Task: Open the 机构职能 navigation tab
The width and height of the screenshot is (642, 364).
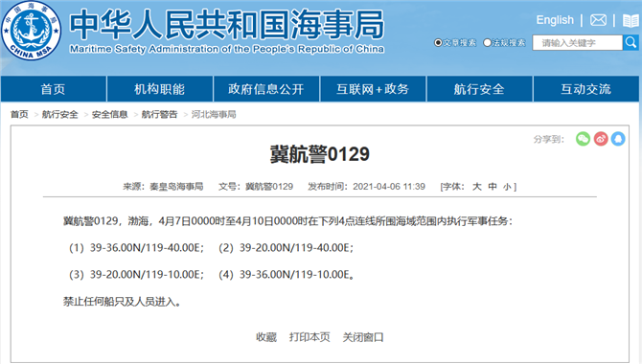Action: (160, 89)
